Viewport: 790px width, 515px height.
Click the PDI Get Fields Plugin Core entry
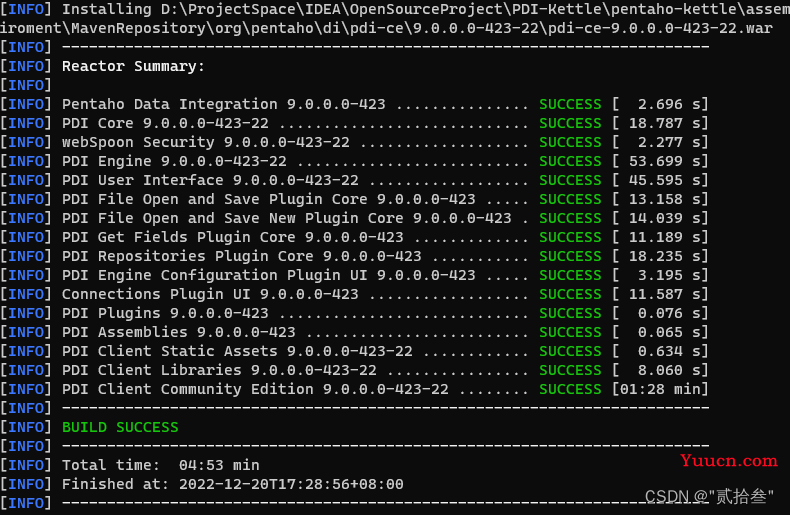pos(233,237)
